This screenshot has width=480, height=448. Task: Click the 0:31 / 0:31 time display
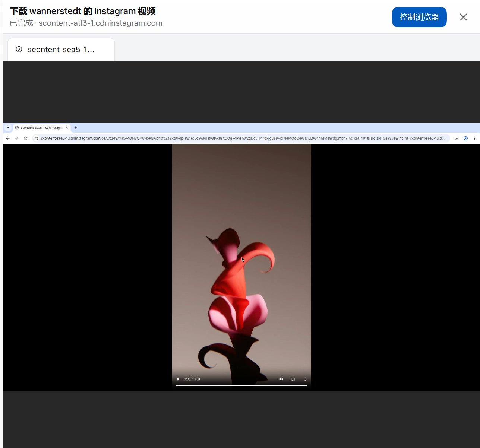(x=192, y=379)
